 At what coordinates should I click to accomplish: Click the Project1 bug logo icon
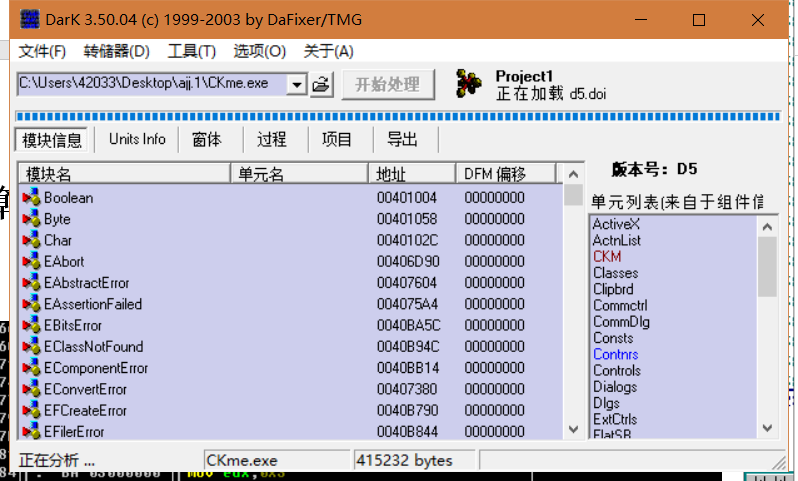click(468, 83)
